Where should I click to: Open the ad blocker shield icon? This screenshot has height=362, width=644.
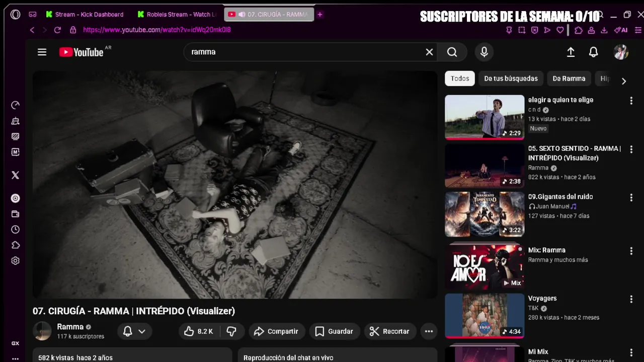(x=534, y=30)
